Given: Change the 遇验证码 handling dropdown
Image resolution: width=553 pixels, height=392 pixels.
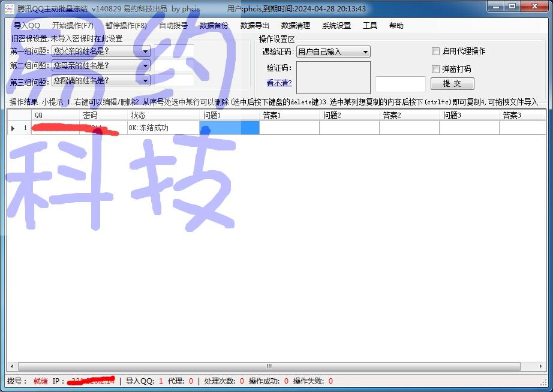Looking at the screenshot, I should click(365, 52).
